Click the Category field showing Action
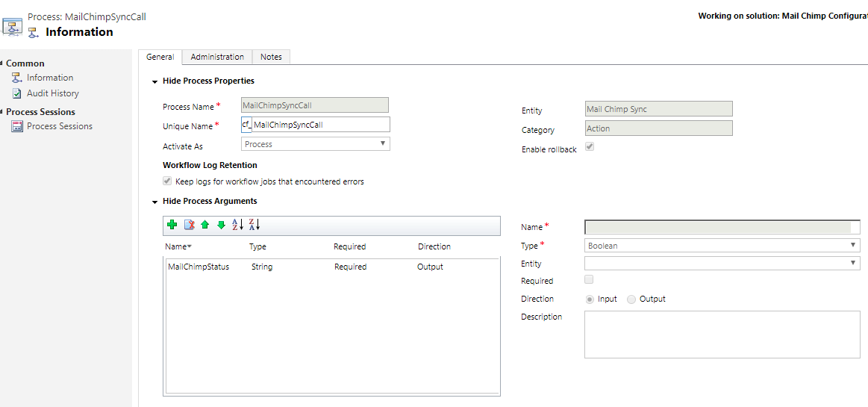This screenshot has width=868, height=407. (659, 128)
